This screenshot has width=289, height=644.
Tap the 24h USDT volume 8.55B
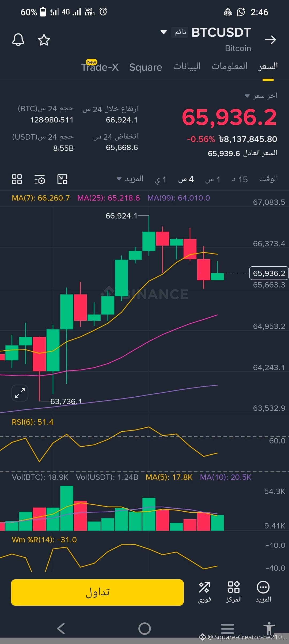pos(63,148)
